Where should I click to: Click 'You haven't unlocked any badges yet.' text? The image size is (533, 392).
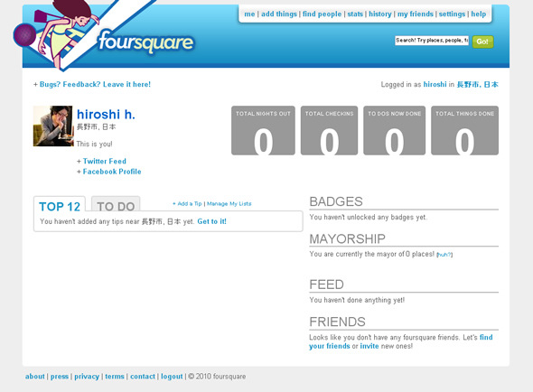coord(369,217)
